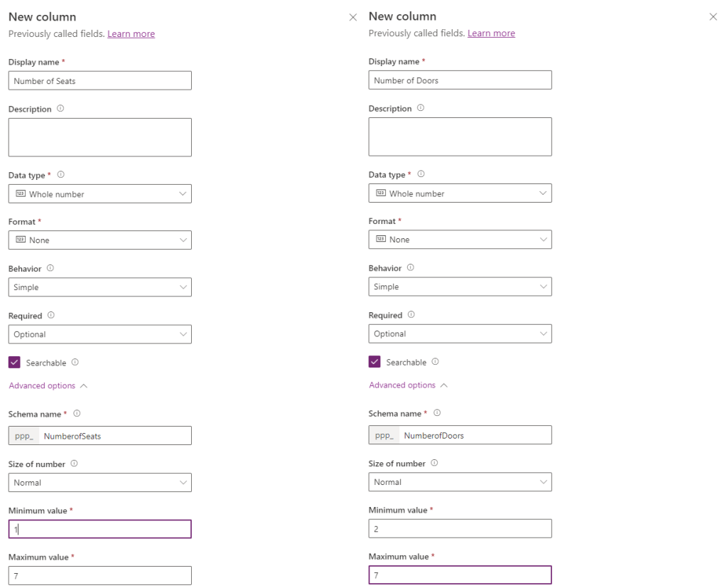This screenshot has width=727, height=588.
Task: Open Learn more link in left panel
Action: pos(131,34)
